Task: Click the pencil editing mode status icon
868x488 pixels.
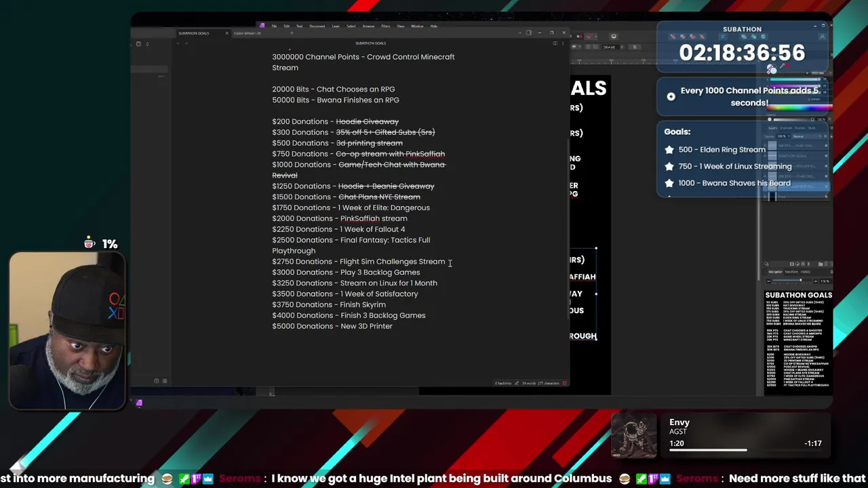Action: [x=517, y=383]
